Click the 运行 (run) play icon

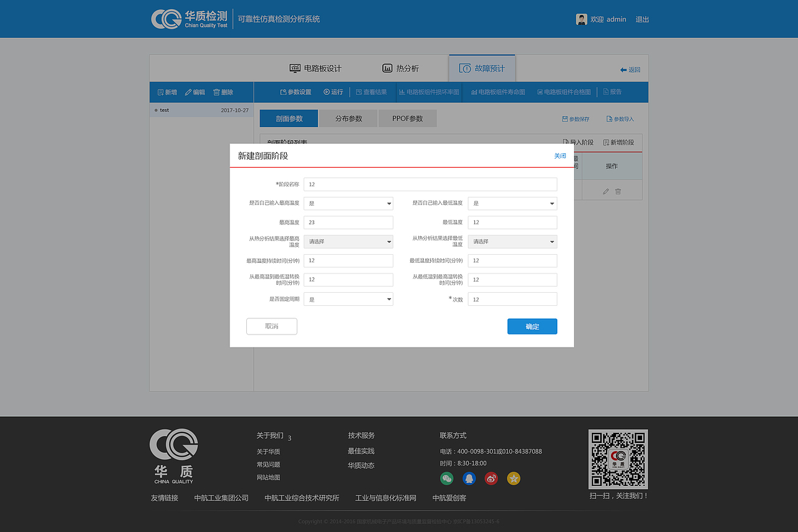pyautogui.click(x=327, y=92)
